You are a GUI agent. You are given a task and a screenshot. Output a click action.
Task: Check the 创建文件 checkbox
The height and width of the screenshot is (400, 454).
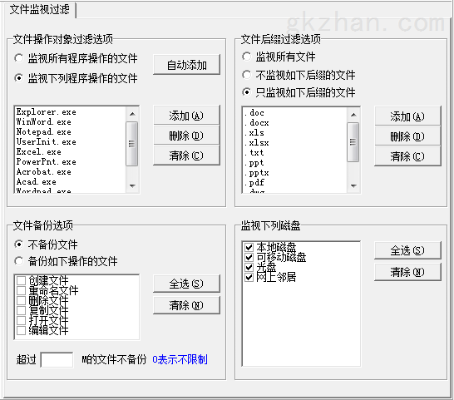point(21,280)
